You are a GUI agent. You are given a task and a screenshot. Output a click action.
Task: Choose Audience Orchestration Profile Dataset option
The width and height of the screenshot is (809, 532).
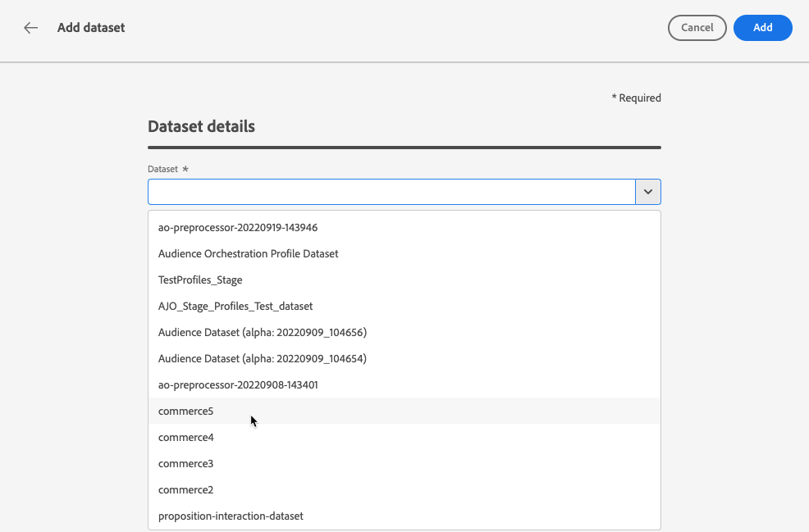248,253
